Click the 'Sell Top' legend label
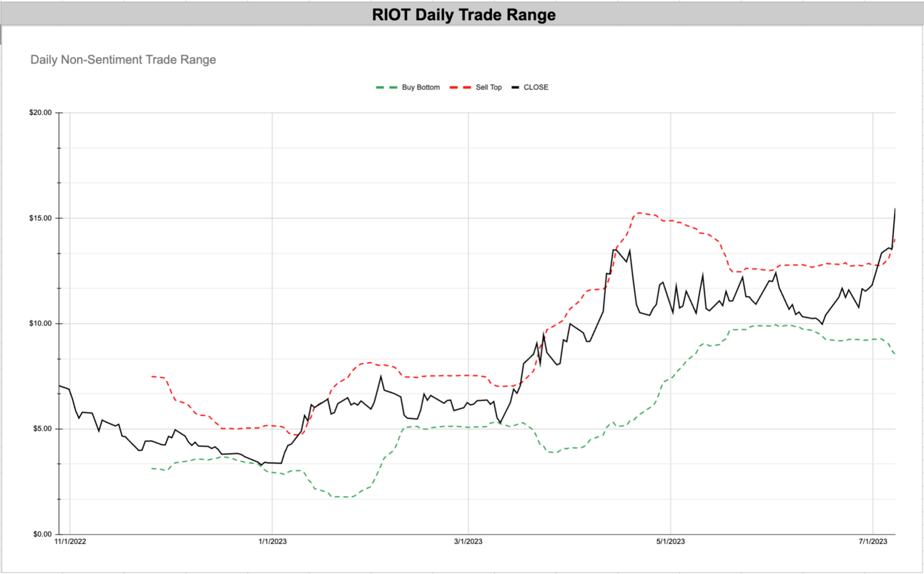924x574 pixels. click(x=488, y=87)
